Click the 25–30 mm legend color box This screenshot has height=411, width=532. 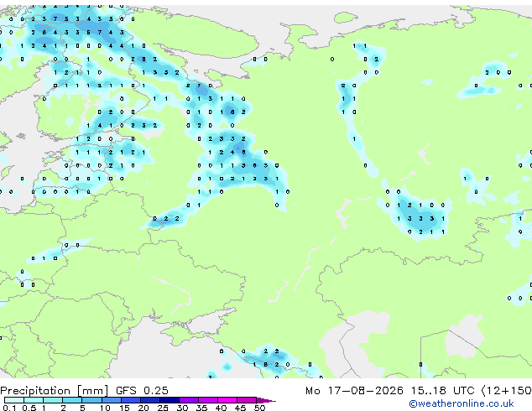pyautogui.click(x=170, y=400)
